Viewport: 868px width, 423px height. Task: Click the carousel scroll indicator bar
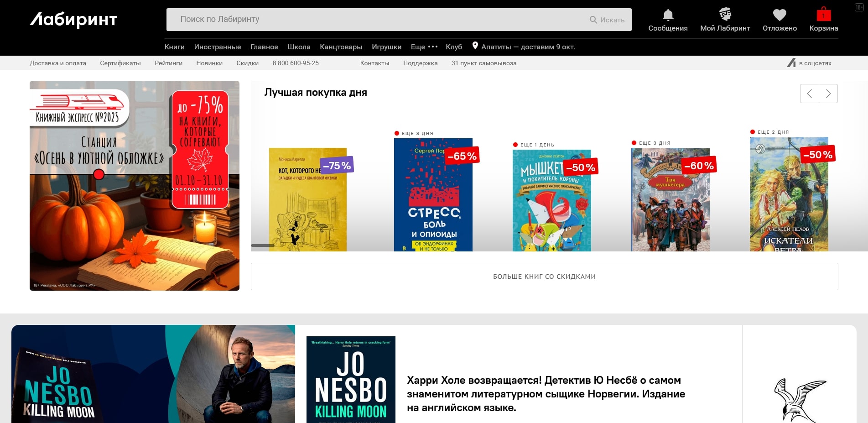pos(263,245)
